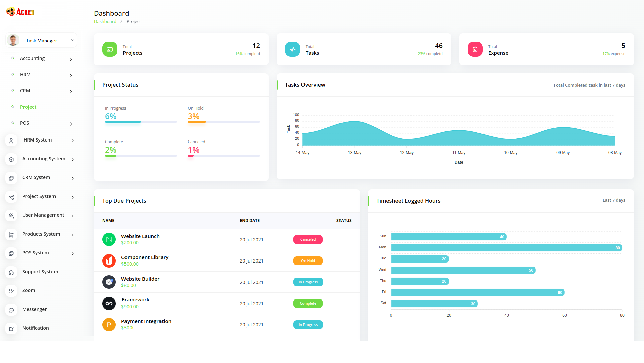This screenshot has height=363, width=644.
Task: Click the Notification icon in sidebar
Action: click(x=11, y=329)
